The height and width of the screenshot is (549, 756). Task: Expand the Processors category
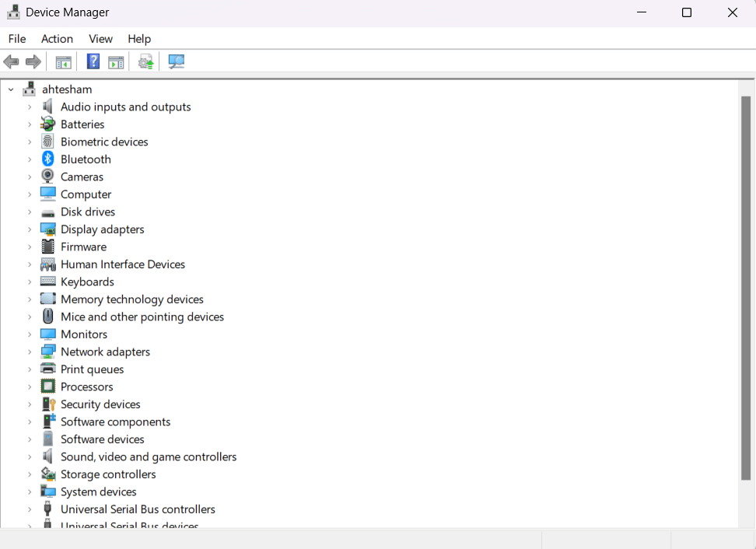(30, 386)
